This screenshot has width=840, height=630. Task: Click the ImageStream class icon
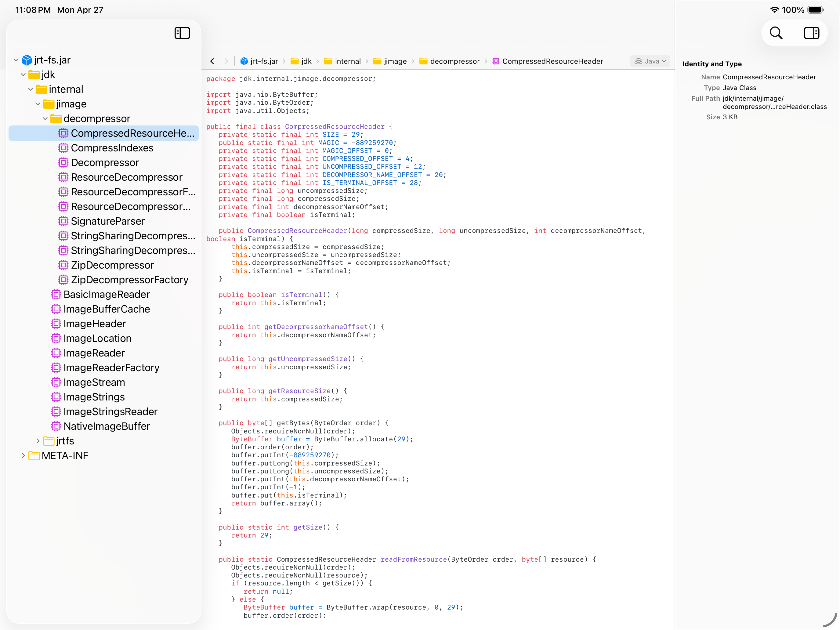click(56, 382)
